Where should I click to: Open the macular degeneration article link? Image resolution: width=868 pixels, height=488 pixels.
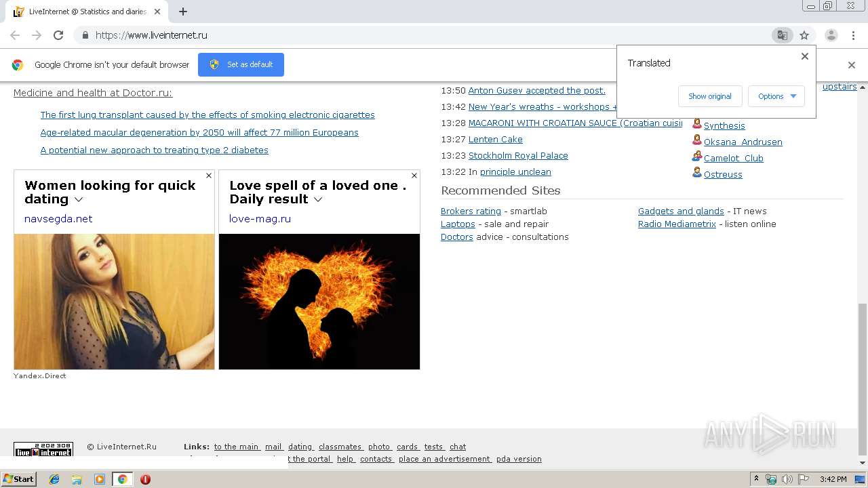[x=199, y=132]
